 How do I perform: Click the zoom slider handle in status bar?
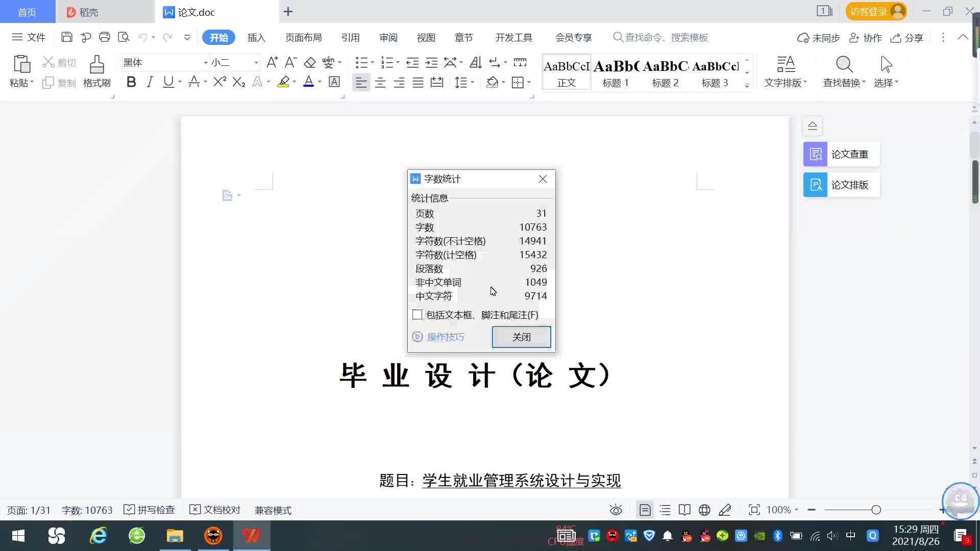(876, 510)
